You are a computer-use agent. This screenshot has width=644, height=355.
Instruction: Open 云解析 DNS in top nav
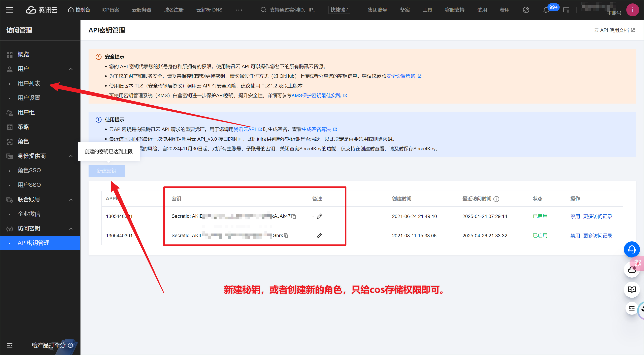tap(209, 10)
